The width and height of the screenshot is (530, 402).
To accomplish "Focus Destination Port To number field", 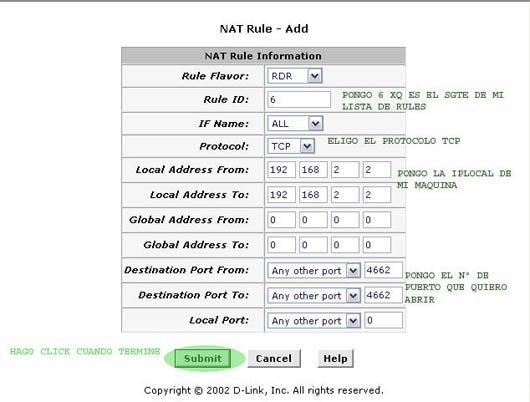I will tap(383, 295).
